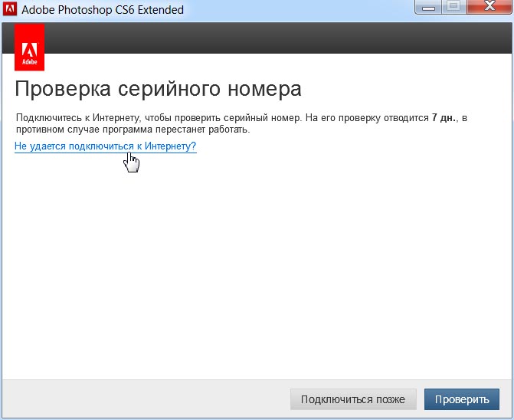Click the Adobe icon in the title bar
This screenshot has height=420, width=514.
pos(9,9)
